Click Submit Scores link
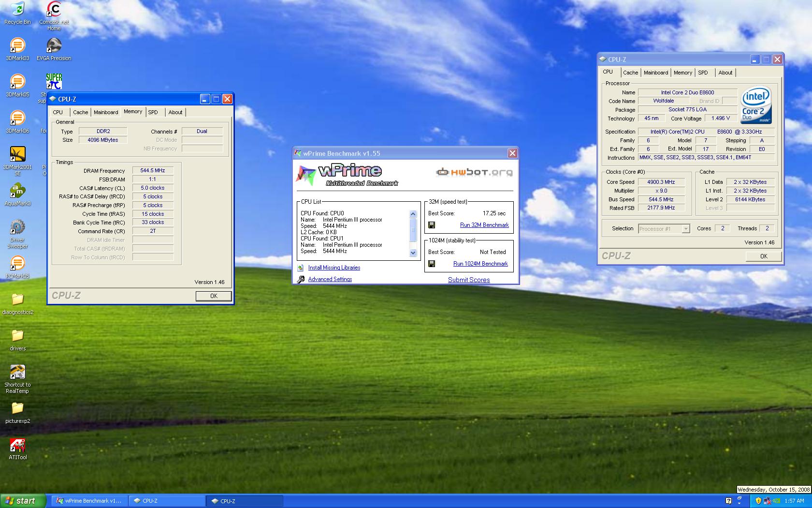 click(x=469, y=280)
